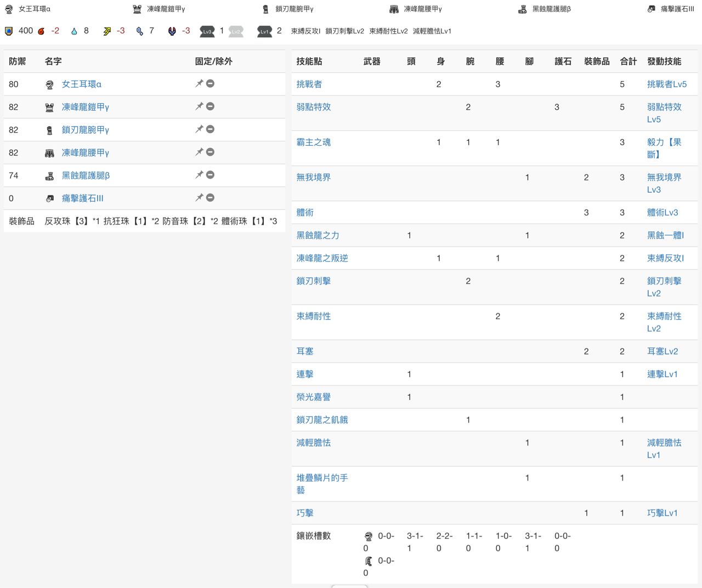
Task: Click the fire resistance icon beside -2
Action: click(x=41, y=31)
